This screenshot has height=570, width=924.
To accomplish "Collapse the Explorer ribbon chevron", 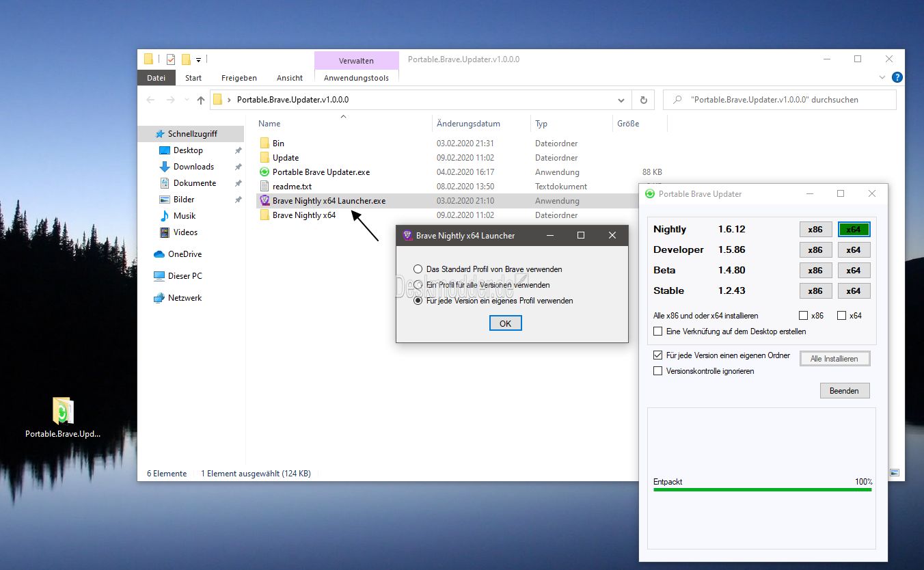I will click(882, 78).
